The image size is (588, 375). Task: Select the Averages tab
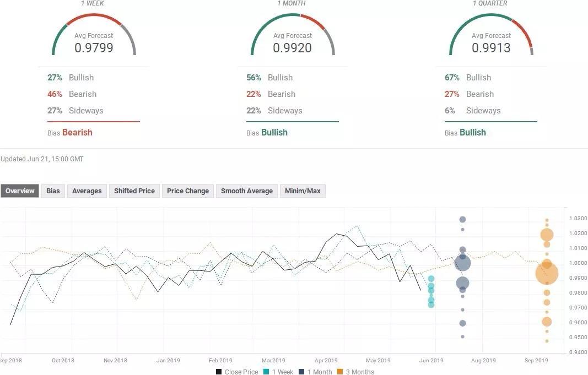(87, 191)
